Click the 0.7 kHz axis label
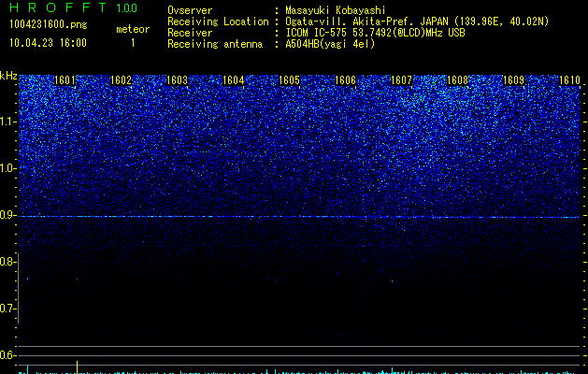588x374 pixels. [7, 309]
